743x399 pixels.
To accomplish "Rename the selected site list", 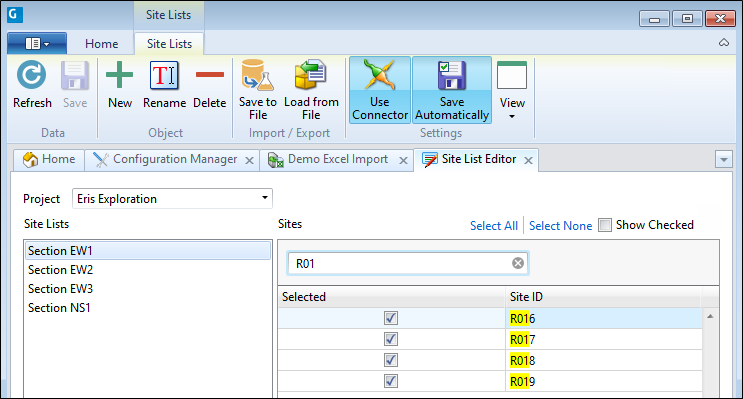I will [x=164, y=84].
